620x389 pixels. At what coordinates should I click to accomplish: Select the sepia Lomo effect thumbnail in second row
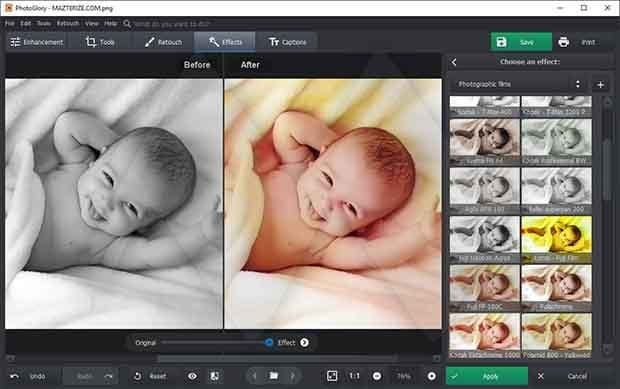pos(485,142)
